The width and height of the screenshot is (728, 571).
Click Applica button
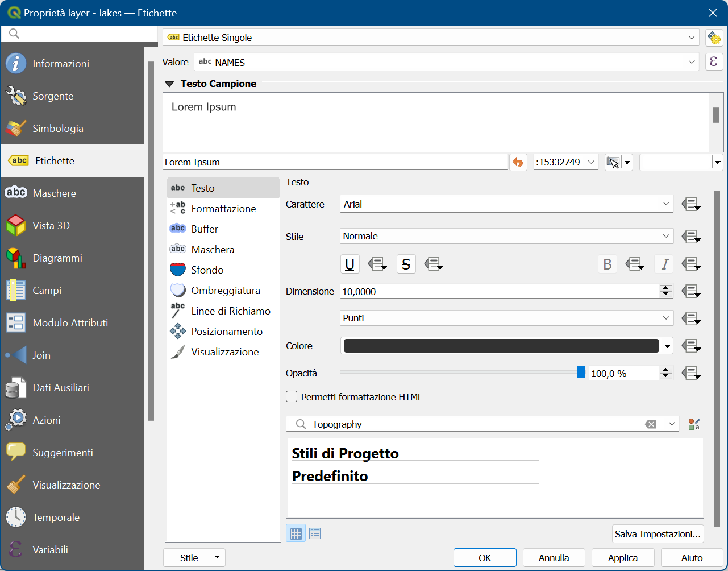(623, 558)
